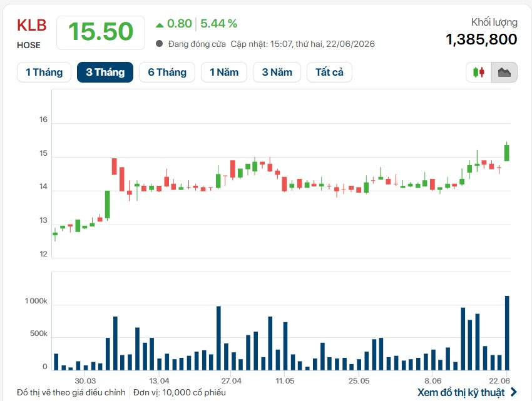Image resolution: width=532 pixels, height=401 pixels.
Task: Click the tallest volume bar on 22.06
Action: pyautogui.click(x=507, y=333)
